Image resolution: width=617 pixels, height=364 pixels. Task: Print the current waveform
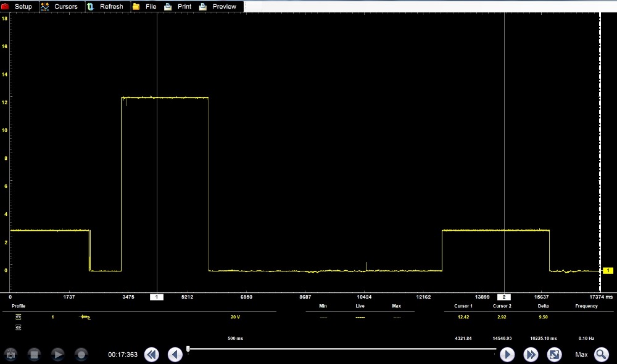pos(178,6)
